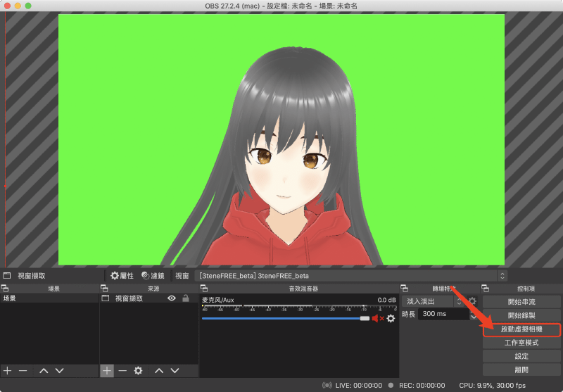Open 屬性 properties for the selected source
The height and width of the screenshot is (392, 563).
tap(122, 276)
